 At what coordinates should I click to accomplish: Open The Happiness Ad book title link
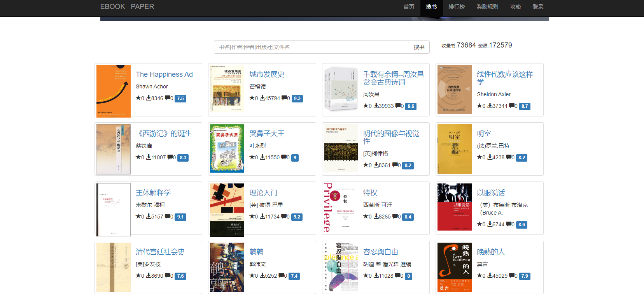point(164,74)
